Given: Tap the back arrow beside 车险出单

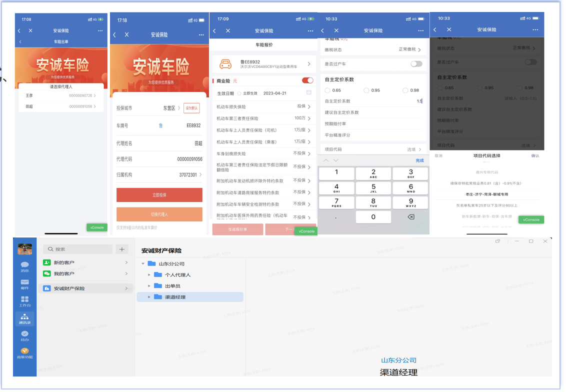Looking at the screenshot, I should 20,42.
